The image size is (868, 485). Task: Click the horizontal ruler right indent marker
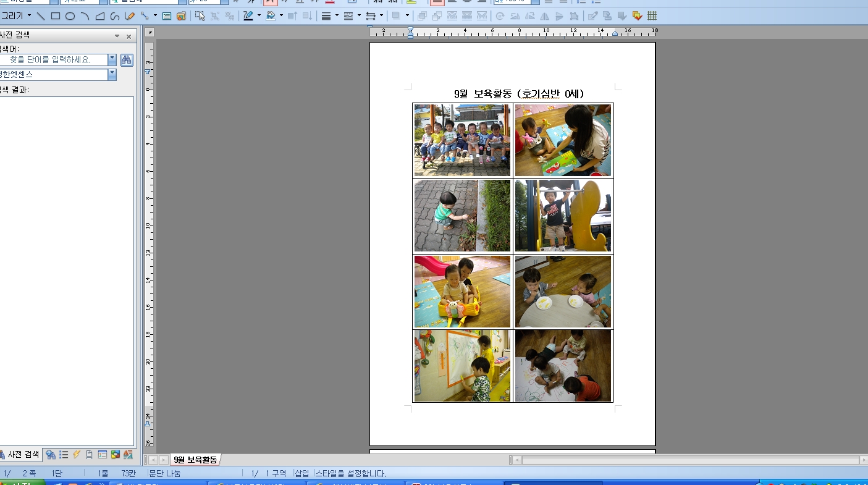click(615, 33)
